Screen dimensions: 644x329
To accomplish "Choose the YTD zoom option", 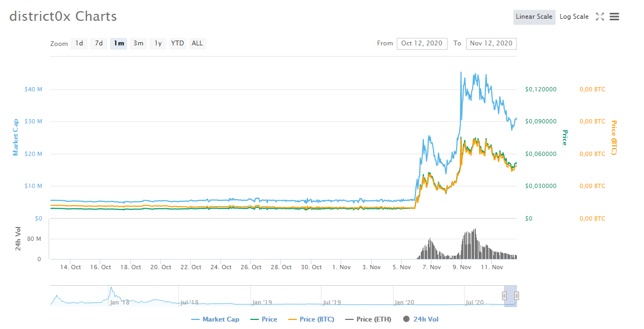I will click(x=178, y=43).
